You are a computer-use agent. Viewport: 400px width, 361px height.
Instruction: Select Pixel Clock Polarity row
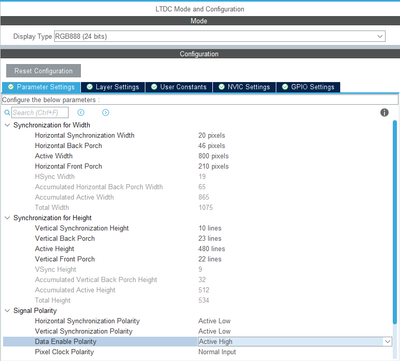pos(198,352)
